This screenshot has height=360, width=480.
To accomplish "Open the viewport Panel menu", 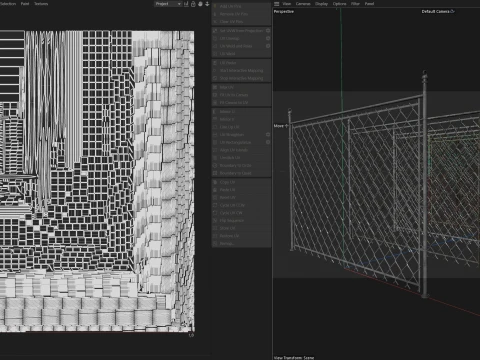I will [369, 4].
